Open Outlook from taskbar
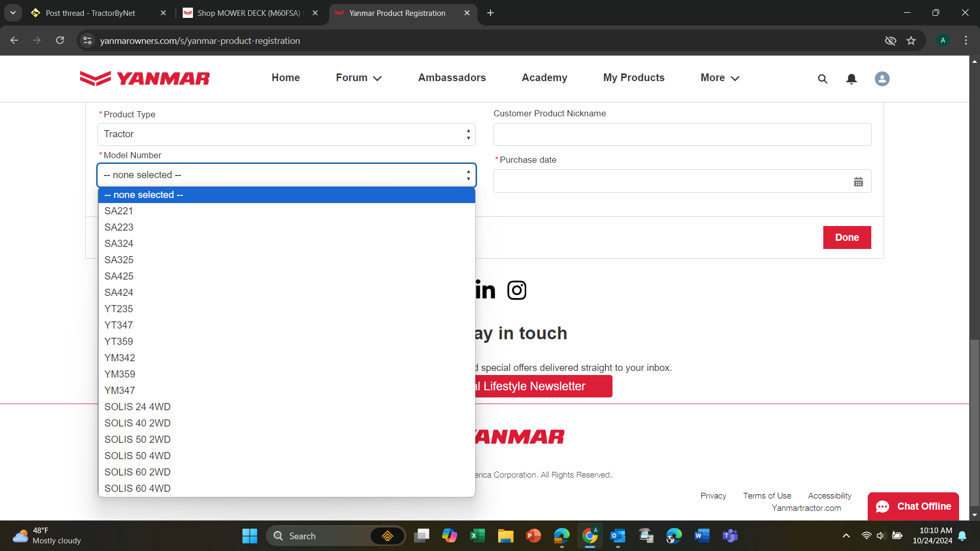Viewport: 980px width, 551px height. [x=618, y=536]
